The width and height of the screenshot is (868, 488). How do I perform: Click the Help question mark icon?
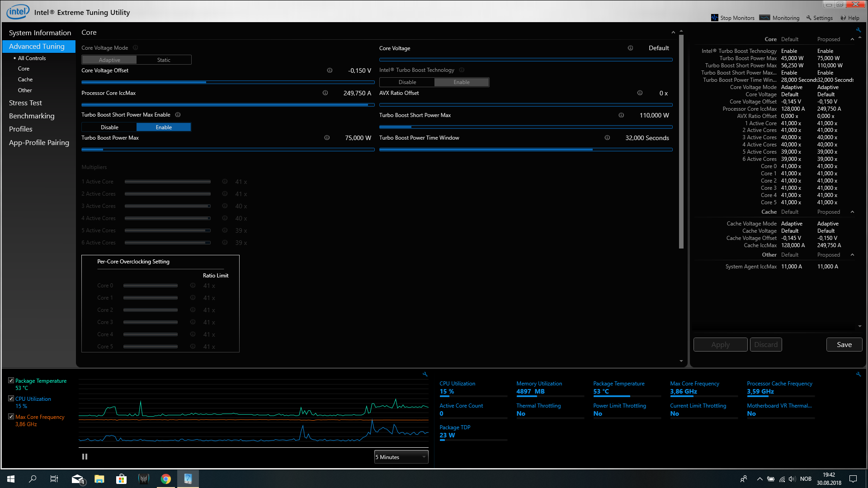click(843, 18)
